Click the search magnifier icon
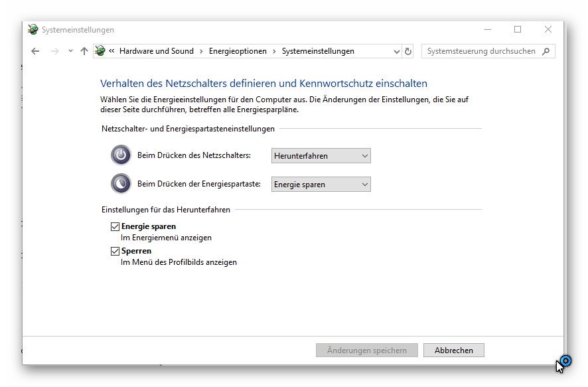The image size is (588, 387). pos(546,51)
